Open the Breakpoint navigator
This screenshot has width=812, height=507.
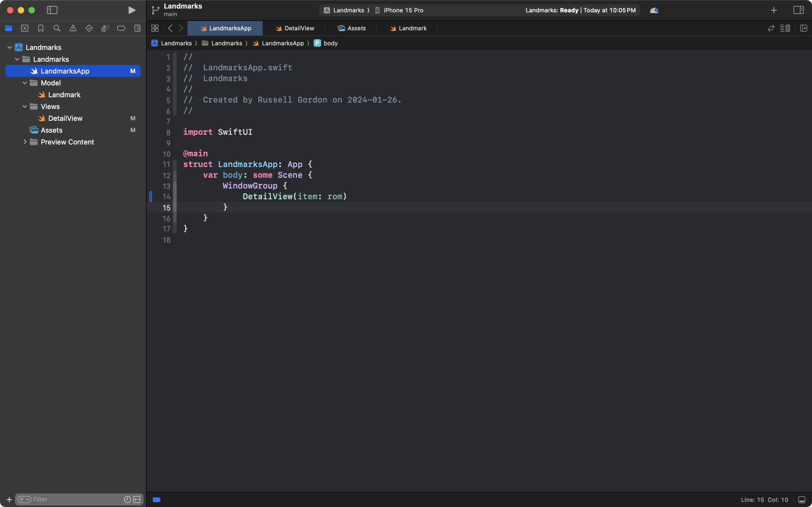point(121,28)
